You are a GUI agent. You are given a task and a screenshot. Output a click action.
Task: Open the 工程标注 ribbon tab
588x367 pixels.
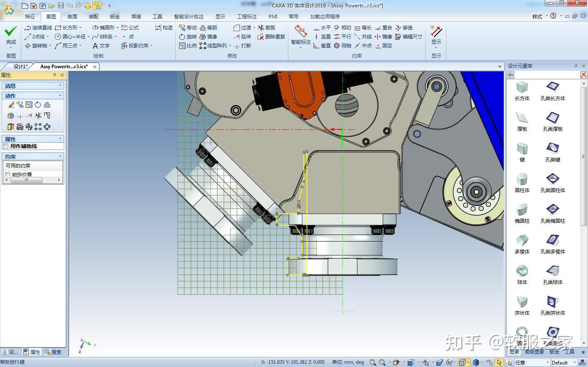[x=247, y=17]
